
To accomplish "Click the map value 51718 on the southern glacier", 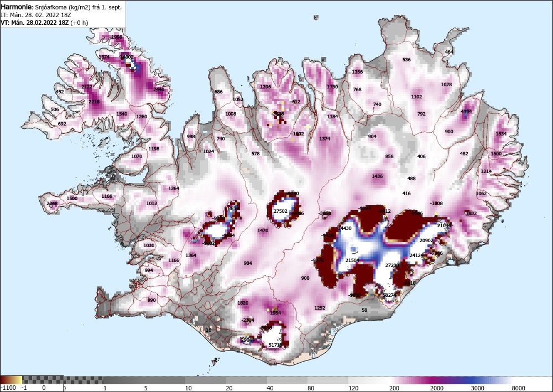I will click(x=275, y=345).
